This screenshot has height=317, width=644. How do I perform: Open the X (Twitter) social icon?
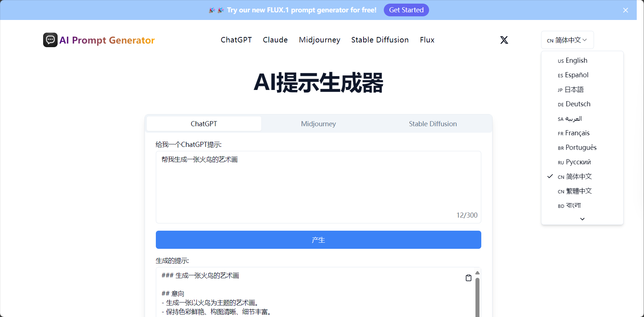[x=504, y=40]
